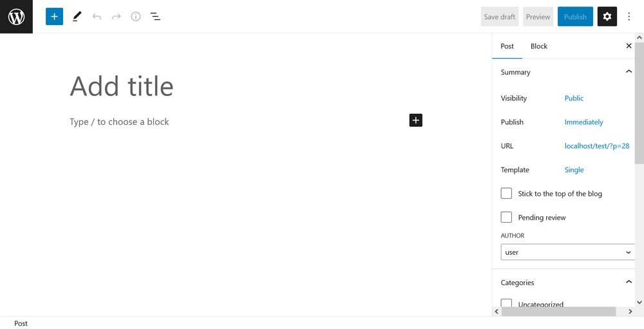Collapse the Summary panel

pos(629,72)
